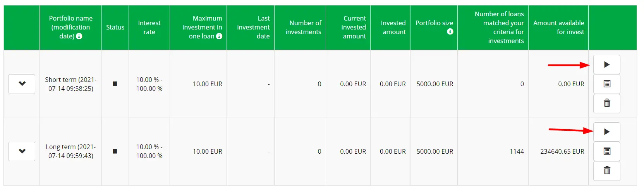Click paused status icon of Short term portfolio
The height and width of the screenshot is (191, 644).
(115, 84)
